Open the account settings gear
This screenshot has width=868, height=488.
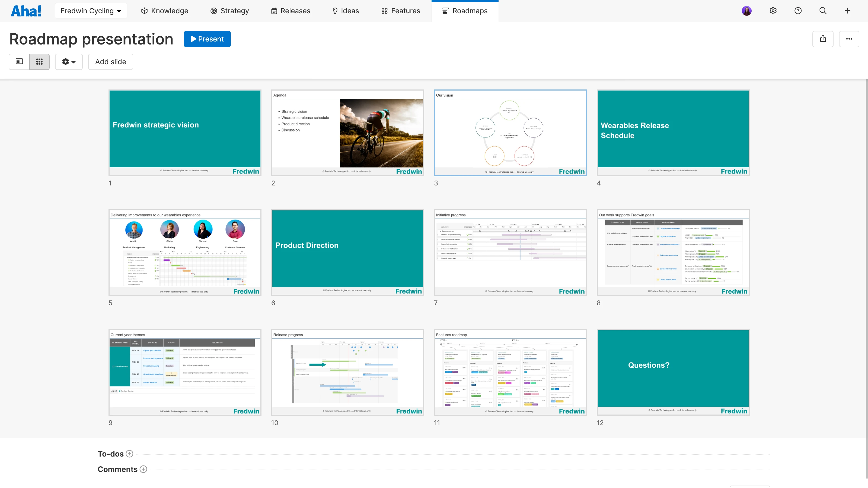773,11
